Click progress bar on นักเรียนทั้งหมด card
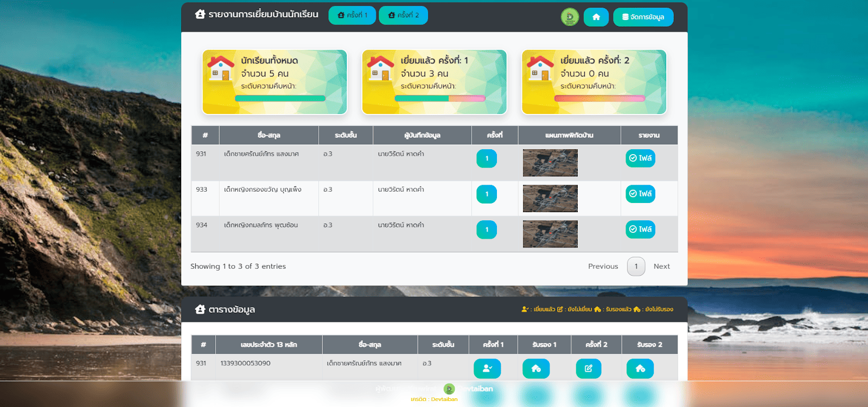 (x=280, y=98)
